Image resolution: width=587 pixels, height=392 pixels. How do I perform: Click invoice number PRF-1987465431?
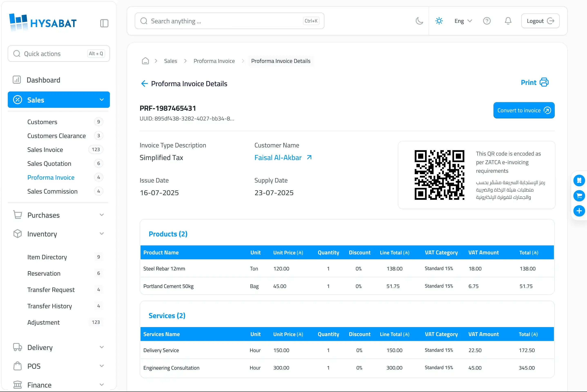[x=167, y=108]
